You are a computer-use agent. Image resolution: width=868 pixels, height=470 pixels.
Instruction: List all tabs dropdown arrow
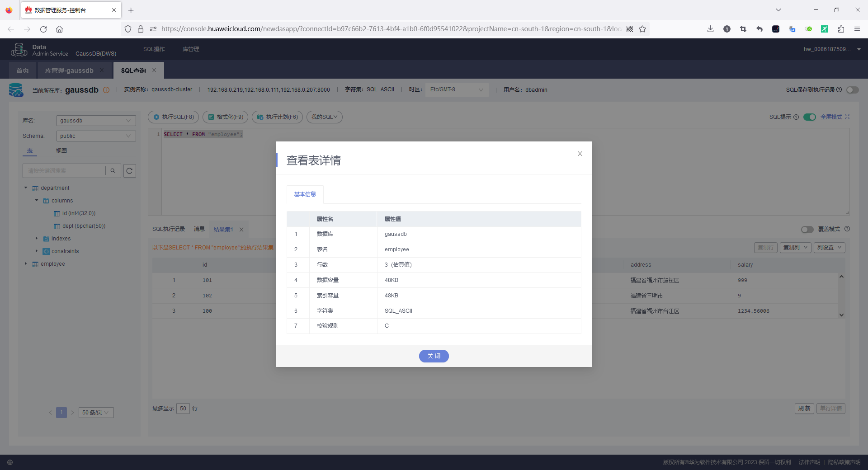click(x=778, y=10)
